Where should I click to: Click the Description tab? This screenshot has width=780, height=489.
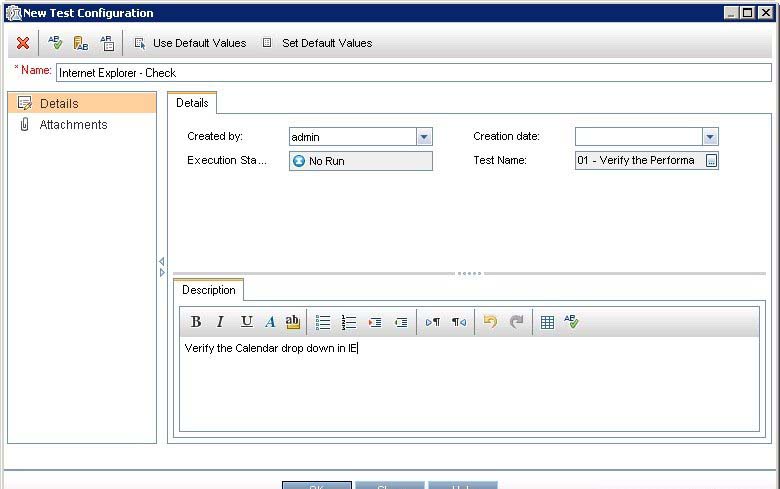pos(208,290)
